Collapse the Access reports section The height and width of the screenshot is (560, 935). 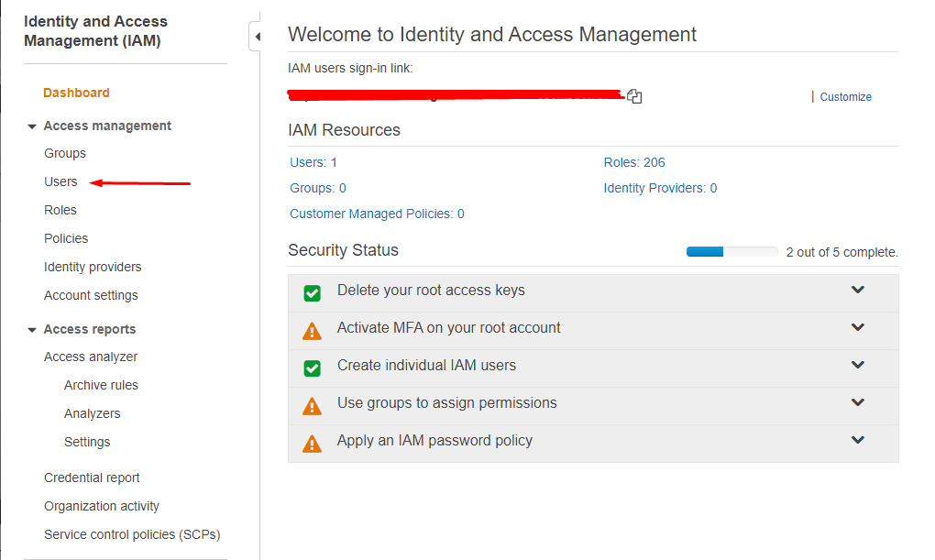pos(32,328)
